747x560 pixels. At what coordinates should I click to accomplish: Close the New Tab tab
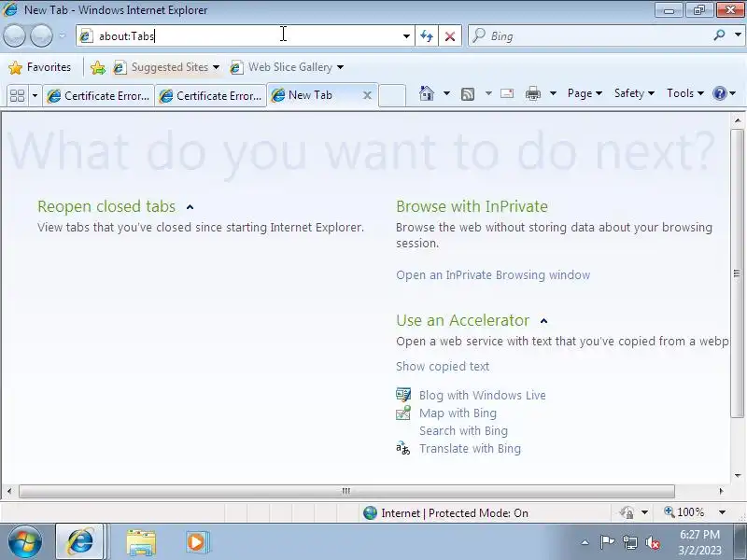tap(367, 95)
